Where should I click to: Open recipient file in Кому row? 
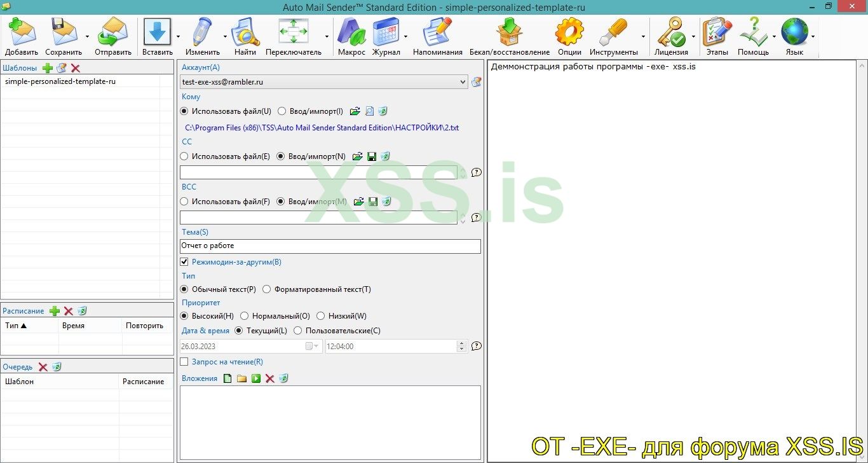tap(355, 111)
